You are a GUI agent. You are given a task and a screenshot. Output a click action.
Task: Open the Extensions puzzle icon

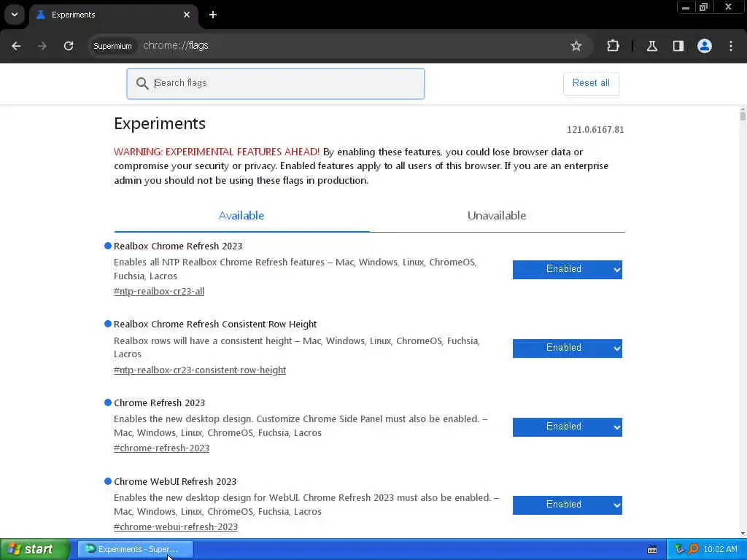point(613,46)
